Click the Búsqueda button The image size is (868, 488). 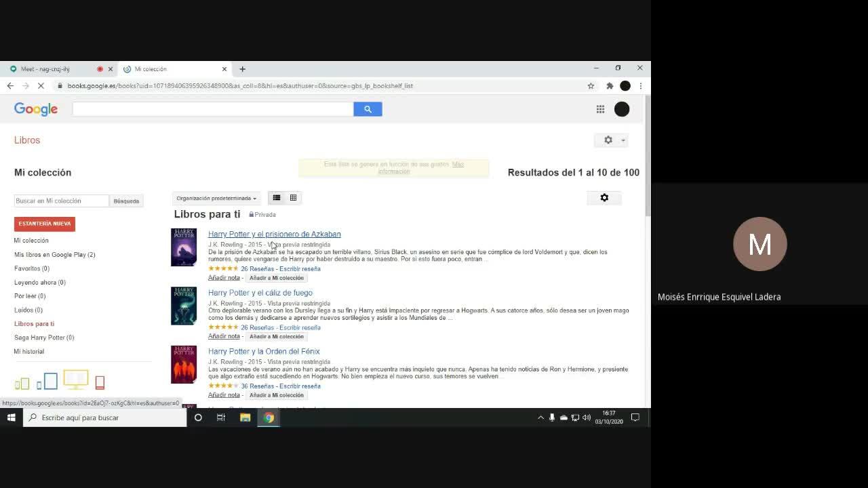126,201
